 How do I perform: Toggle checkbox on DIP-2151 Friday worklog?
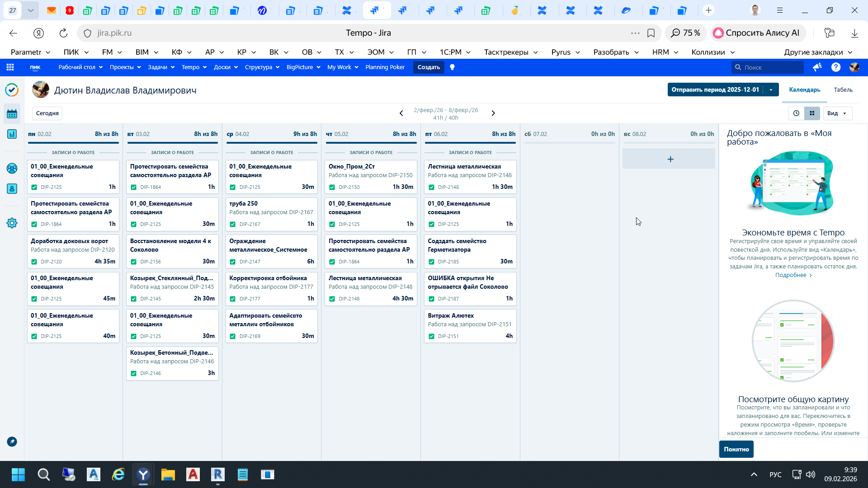pos(431,336)
